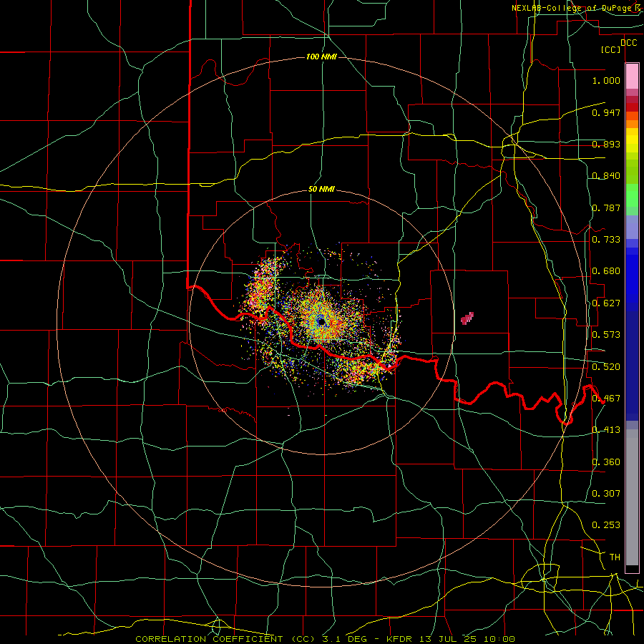Click "CORRELATION COEFFICIENT (CC)" in the bottom caption
This screenshot has width=644, height=644.
coord(225,639)
